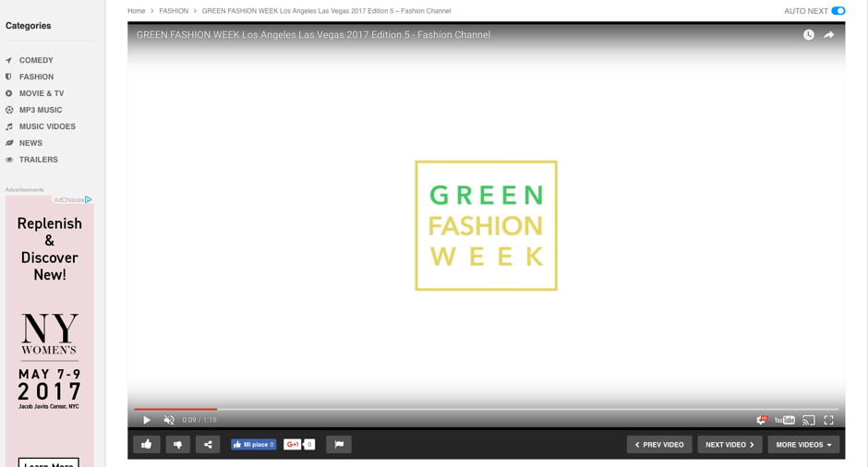Viewport: 868px width, 467px height.
Task: Click the Comedy category icon
Action: 8,60
